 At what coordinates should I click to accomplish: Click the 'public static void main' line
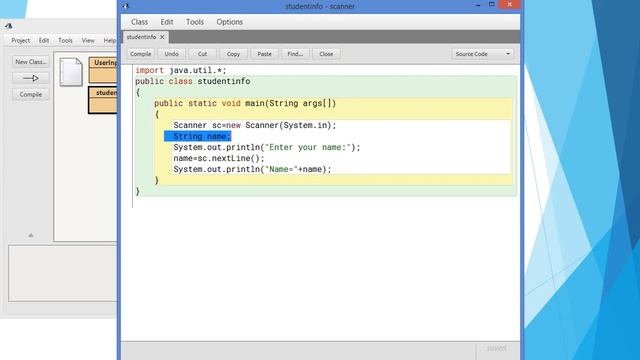click(x=245, y=103)
